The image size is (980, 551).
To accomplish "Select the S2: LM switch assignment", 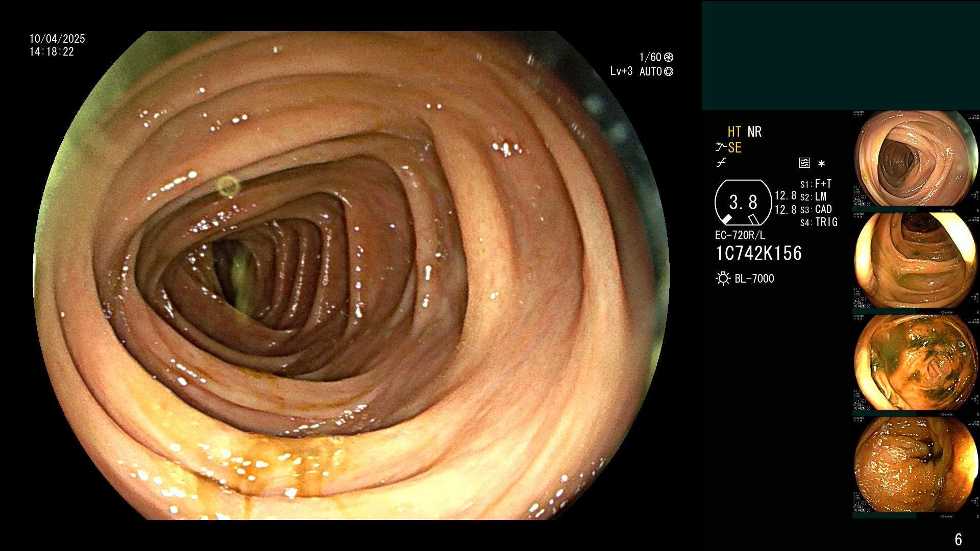I will coord(813,196).
